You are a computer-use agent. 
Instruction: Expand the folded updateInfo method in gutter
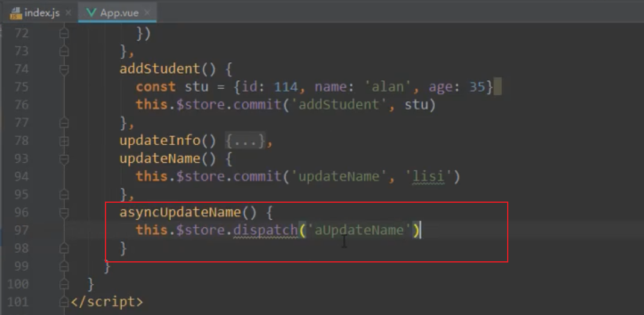tap(64, 141)
